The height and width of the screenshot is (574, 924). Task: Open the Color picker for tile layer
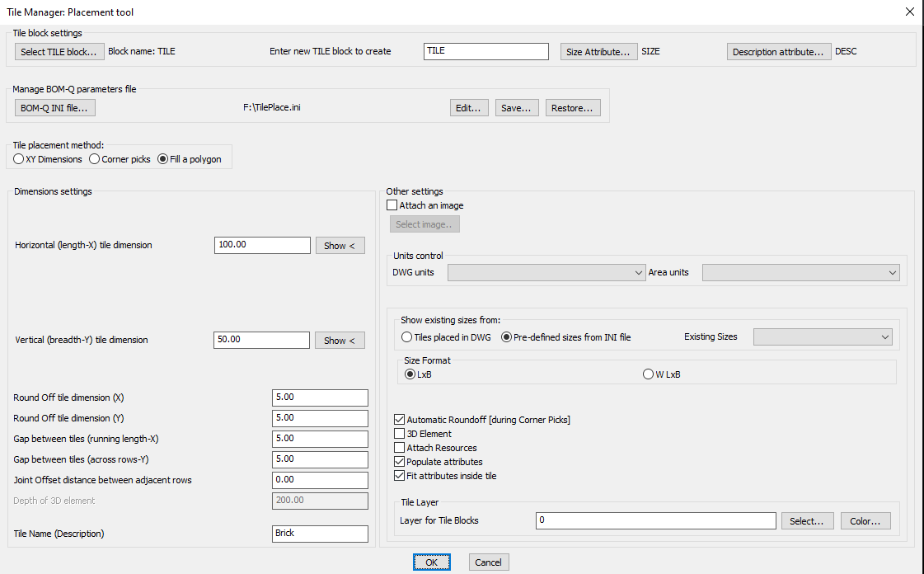(x=865, y=520)
